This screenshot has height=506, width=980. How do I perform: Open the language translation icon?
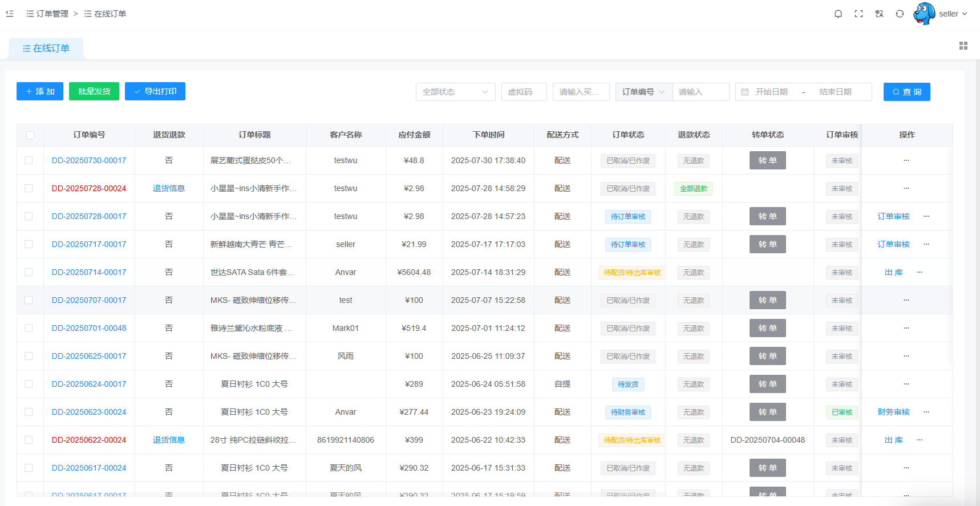click(879, 14)
